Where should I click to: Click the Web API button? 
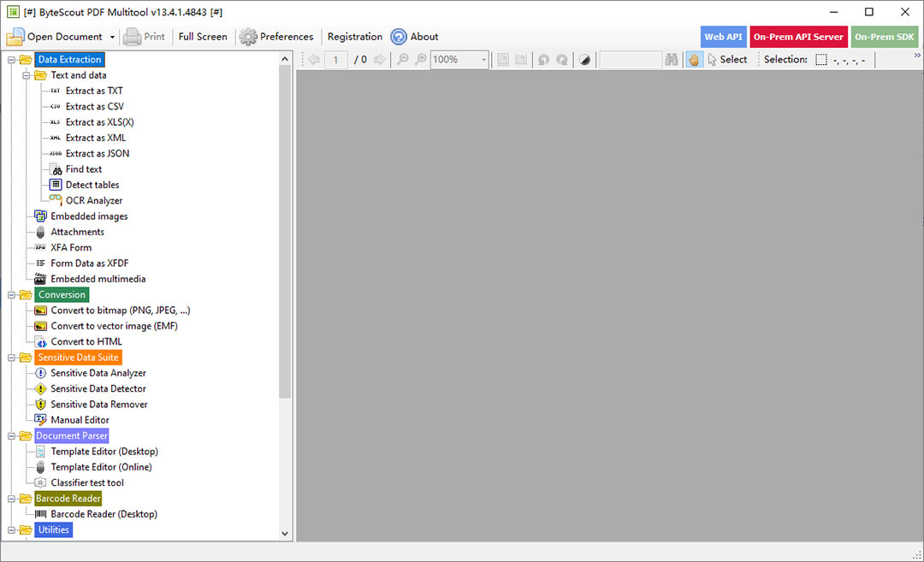tap(723, 37)
